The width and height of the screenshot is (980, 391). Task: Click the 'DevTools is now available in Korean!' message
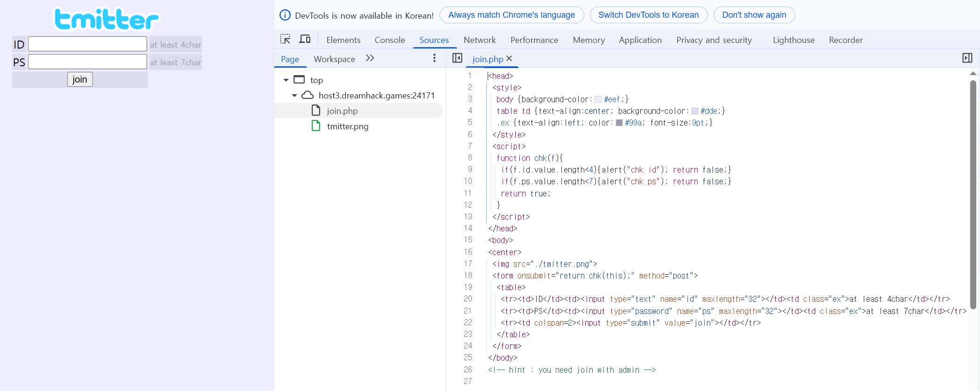(x=364, y=15)
